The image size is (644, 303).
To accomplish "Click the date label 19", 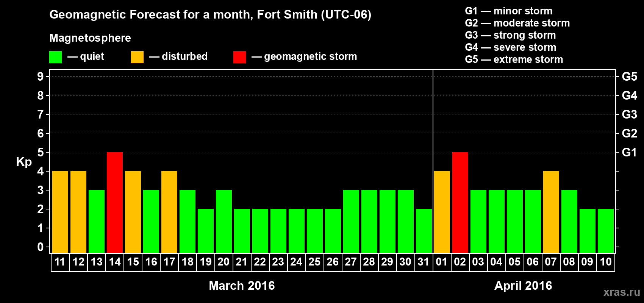I will tap(206, 262).
